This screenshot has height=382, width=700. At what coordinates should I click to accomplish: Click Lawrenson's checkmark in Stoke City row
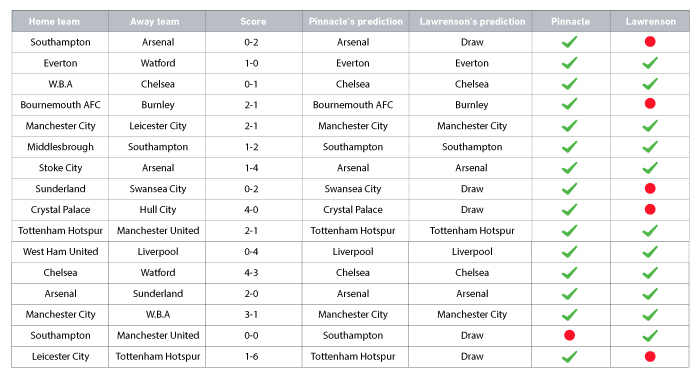click(650, 168)
